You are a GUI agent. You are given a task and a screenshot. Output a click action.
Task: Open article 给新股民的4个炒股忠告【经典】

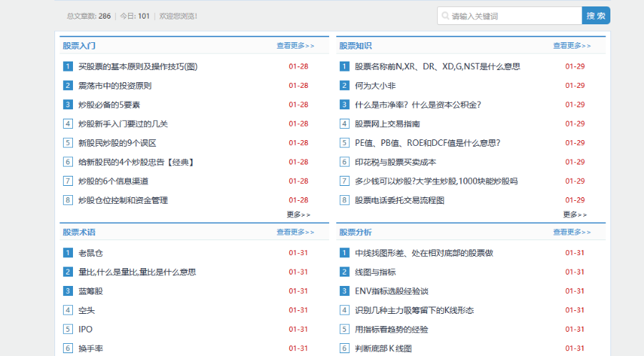[137, 162]
